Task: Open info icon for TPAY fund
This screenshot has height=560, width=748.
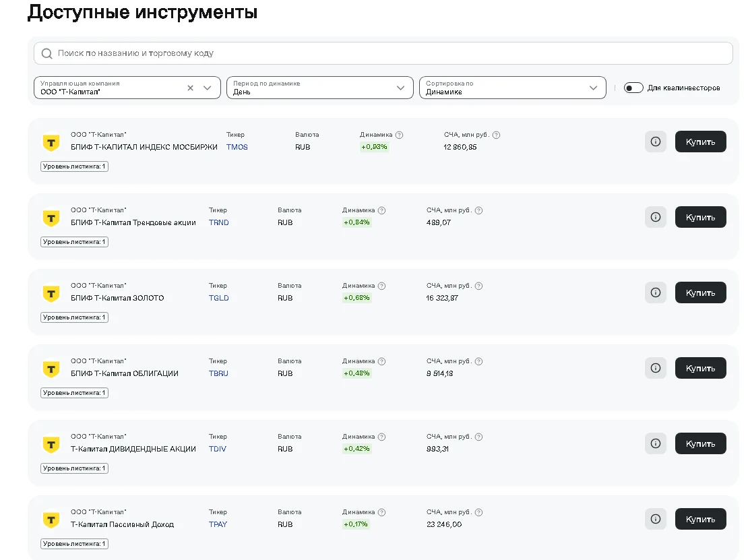Action: [656, 519]
